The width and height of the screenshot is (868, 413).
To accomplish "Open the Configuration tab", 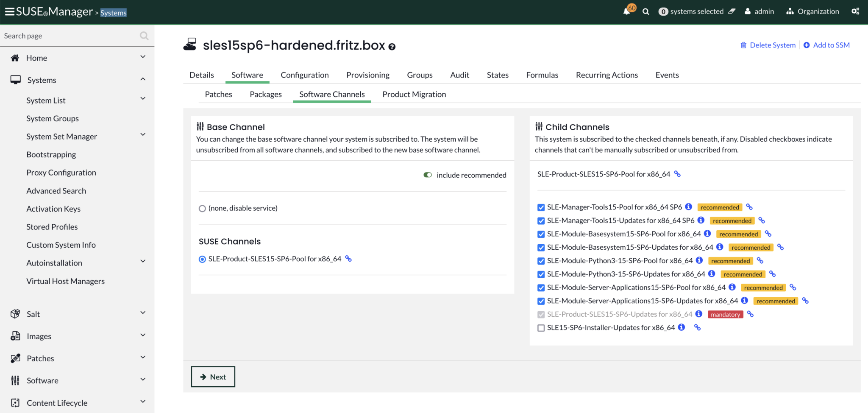I will [x=304, y=75].
